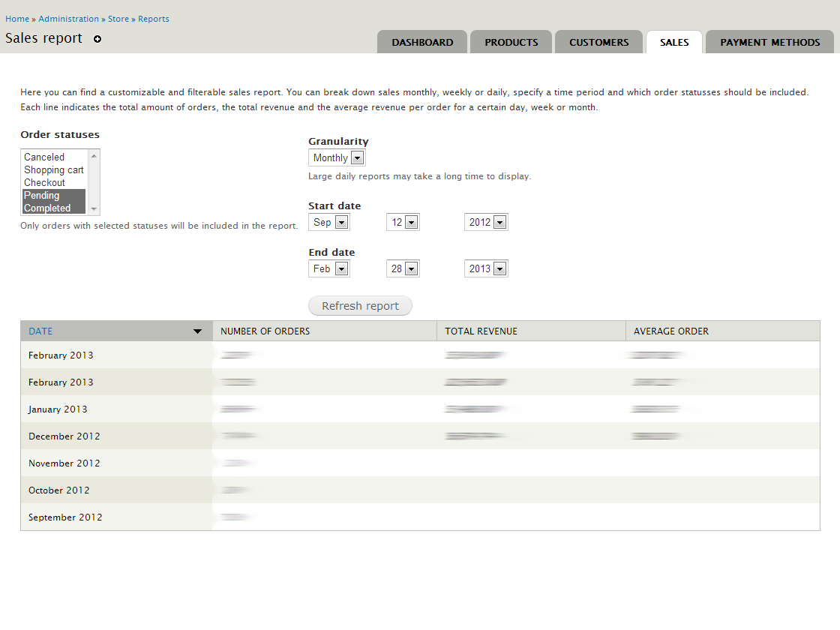This screenshot has height=630, width=840.
Task: Open the Customers tab
Action: point(598,43)
